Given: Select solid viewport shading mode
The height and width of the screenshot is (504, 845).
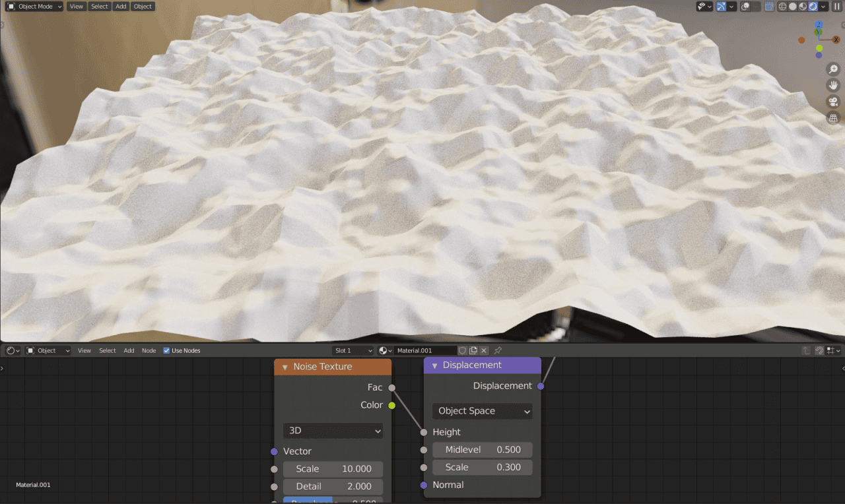Looking at the screenshot, I should (792, 6).
